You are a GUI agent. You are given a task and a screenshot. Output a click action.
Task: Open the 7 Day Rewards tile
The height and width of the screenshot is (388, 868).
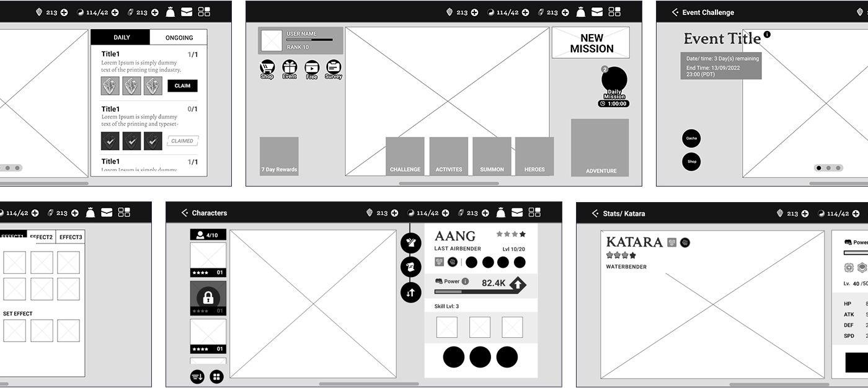pyautogui.click(x=279, y=156)
